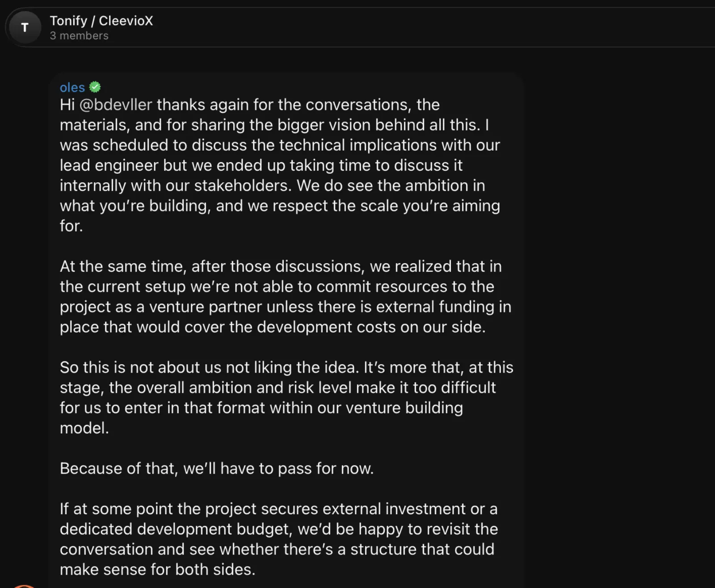Image resolution: width=715 pixels, height=588 pixels.
Task: Select the line 'Because of that, we'll have to pass'
Action: coord(217,468)
